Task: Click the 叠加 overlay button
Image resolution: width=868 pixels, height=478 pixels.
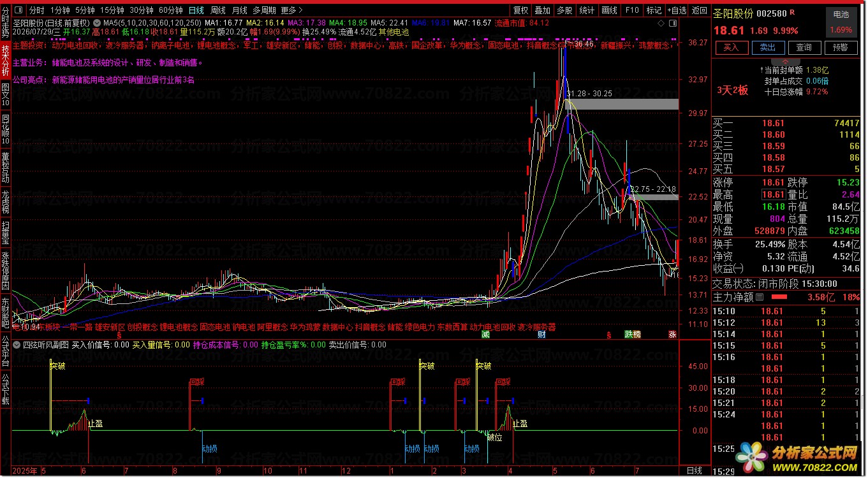Action: [x=542, y=10]
